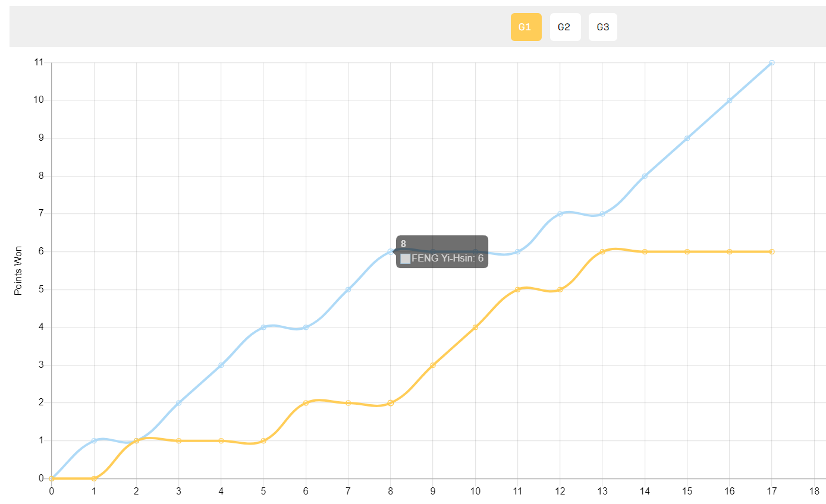
Task: Select the yellow data point at rally 17
Action: point(771,251)
